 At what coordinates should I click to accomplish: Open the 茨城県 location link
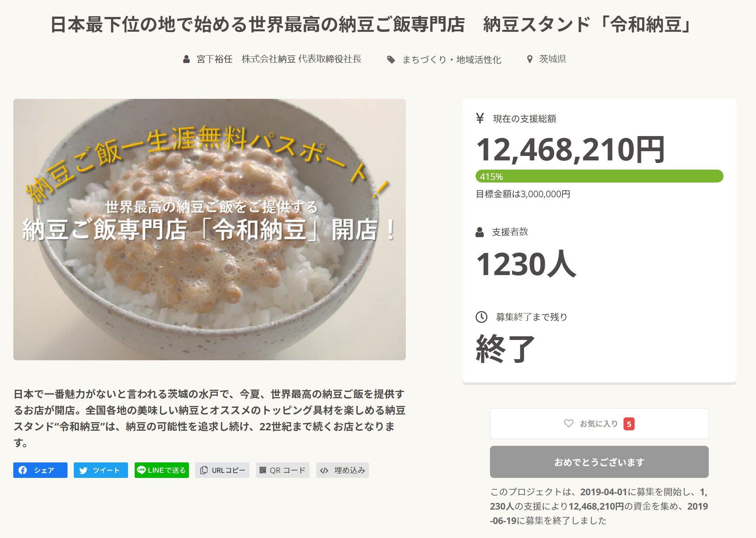(x=552, y=59)
